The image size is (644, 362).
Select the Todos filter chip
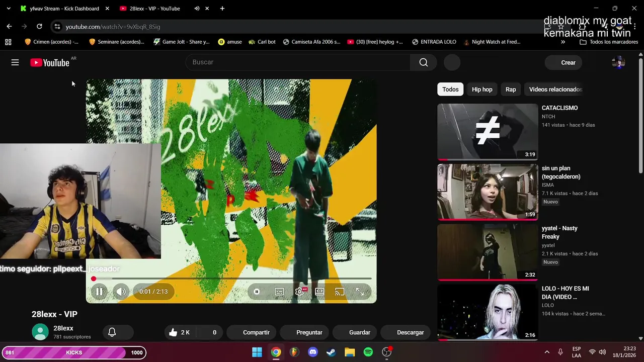click(x=450, y=89)
